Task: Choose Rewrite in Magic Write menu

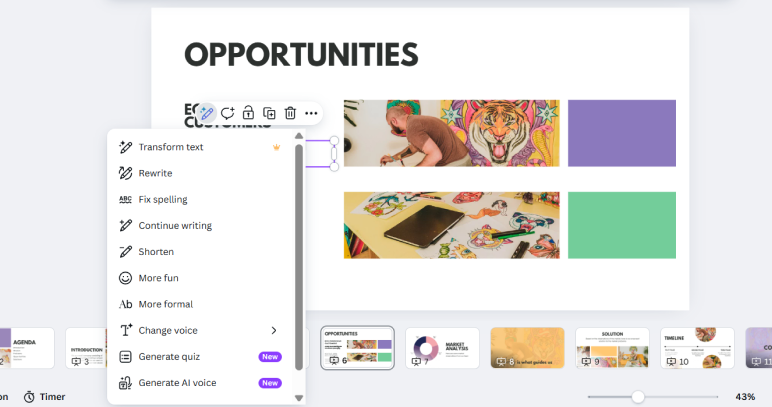Action: (199, 173)
